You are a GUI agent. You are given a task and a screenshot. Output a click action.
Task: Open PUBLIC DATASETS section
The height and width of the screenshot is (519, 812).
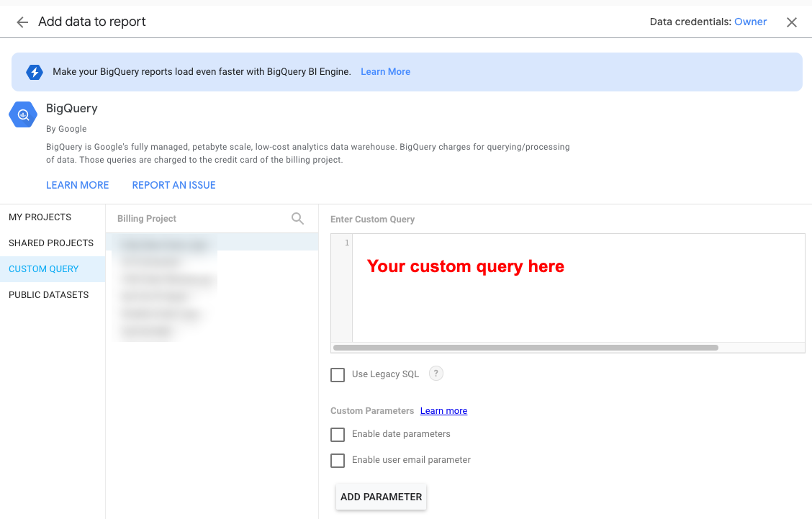pos(53,294)
